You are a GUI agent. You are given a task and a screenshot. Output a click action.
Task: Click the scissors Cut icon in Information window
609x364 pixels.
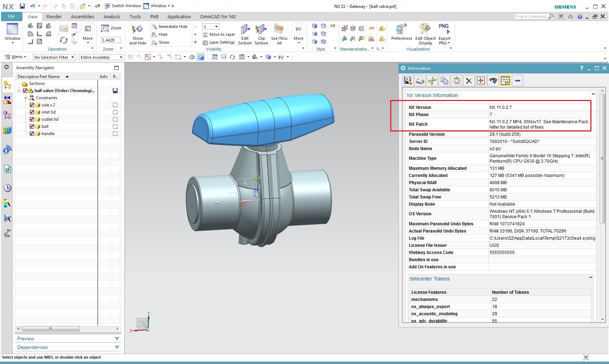coord(432,81)
